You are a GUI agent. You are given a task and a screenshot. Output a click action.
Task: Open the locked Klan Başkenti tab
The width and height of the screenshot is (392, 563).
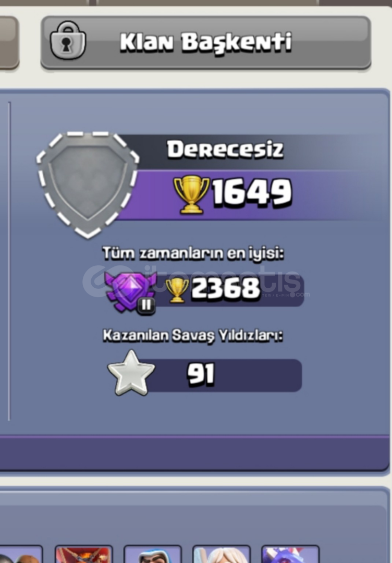(206, 42)
